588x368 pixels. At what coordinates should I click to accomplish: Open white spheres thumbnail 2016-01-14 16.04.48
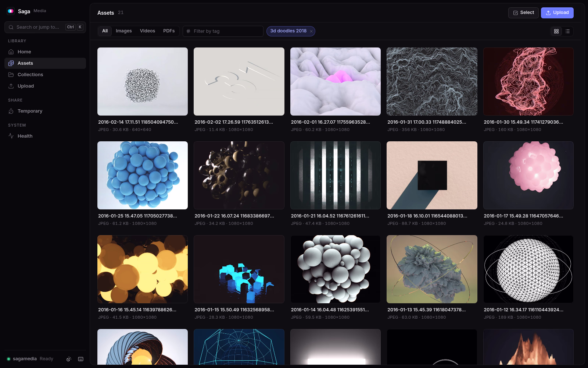click(x=336, y=269)
